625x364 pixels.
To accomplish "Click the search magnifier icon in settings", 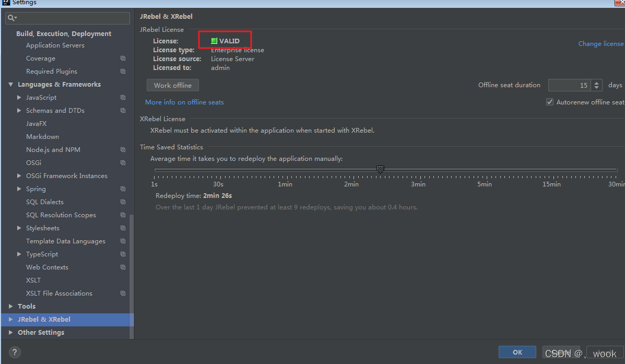I will point(11,18).
